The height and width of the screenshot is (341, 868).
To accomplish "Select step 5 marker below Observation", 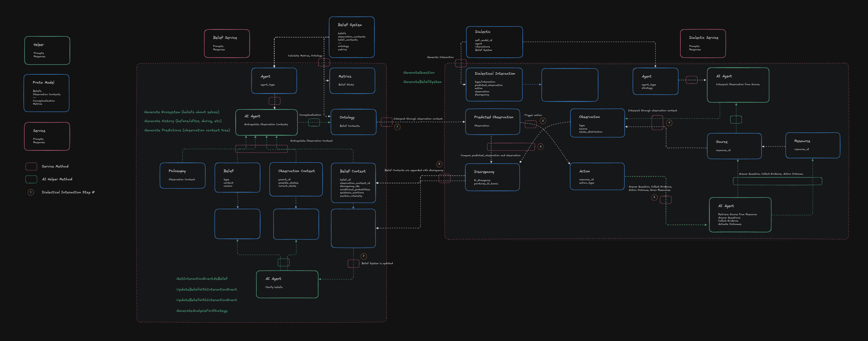I will [x=541, y=147].
